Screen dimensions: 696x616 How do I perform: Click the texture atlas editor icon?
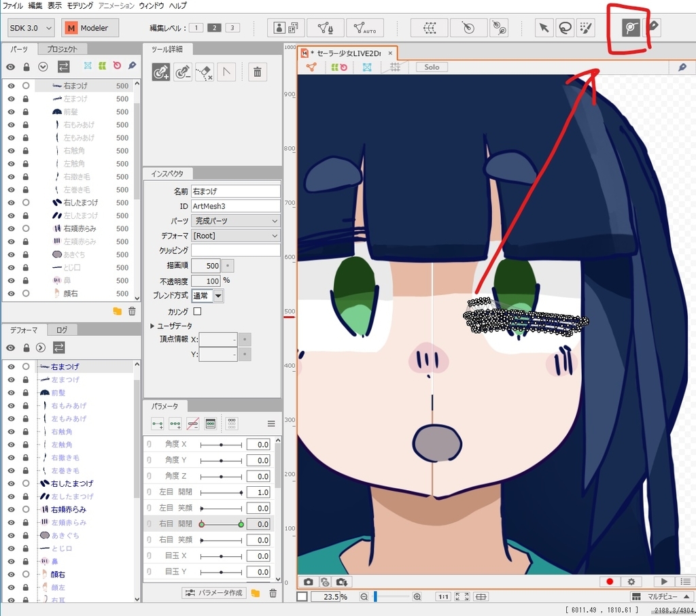[x=286, y=28]
